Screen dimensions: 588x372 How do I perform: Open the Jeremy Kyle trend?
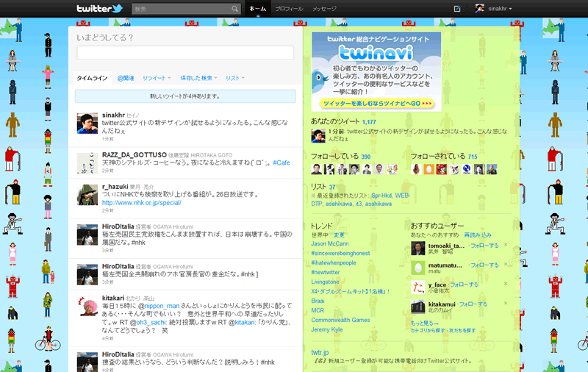click(x=327, y=329)
